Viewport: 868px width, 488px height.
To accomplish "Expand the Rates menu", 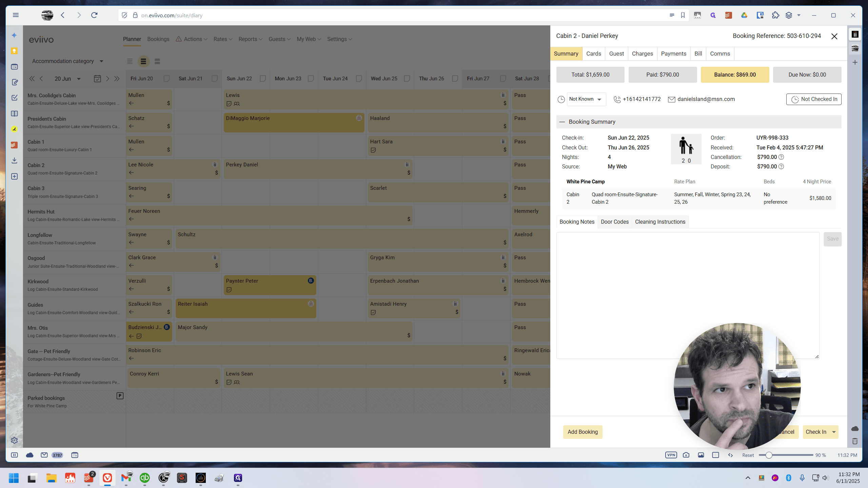I will tap(223, 39).
